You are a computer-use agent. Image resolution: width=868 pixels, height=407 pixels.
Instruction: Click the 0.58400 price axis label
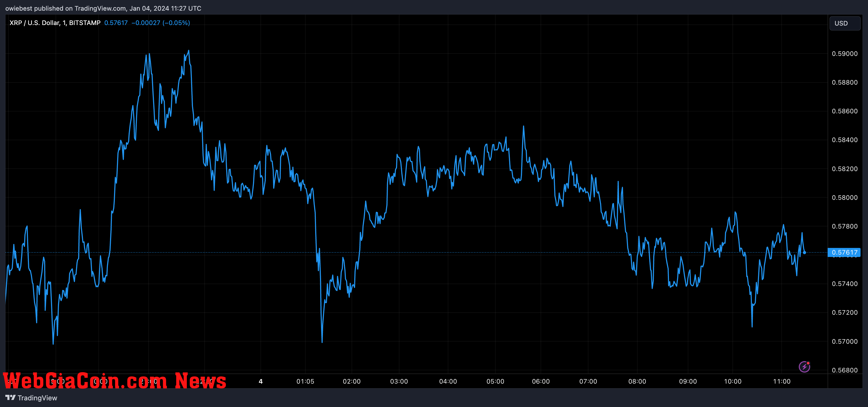845,140
